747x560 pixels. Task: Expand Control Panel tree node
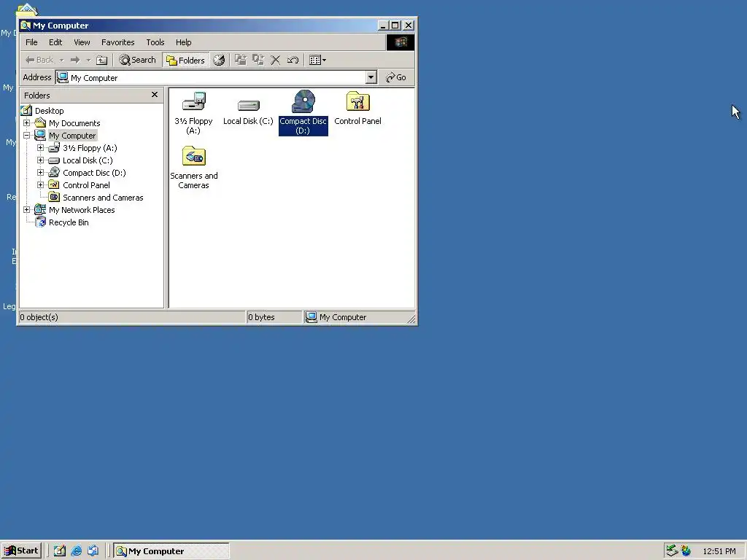(41, 184)
